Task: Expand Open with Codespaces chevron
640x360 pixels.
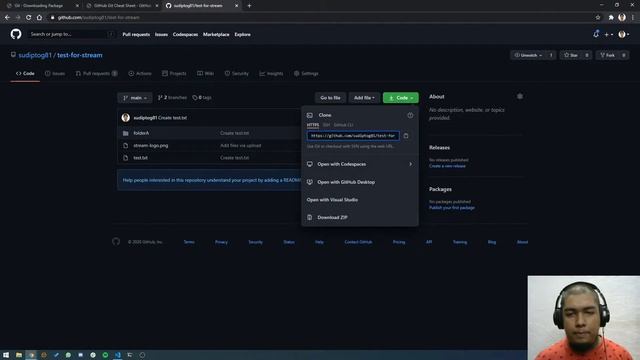Action: tap(411, 164)
